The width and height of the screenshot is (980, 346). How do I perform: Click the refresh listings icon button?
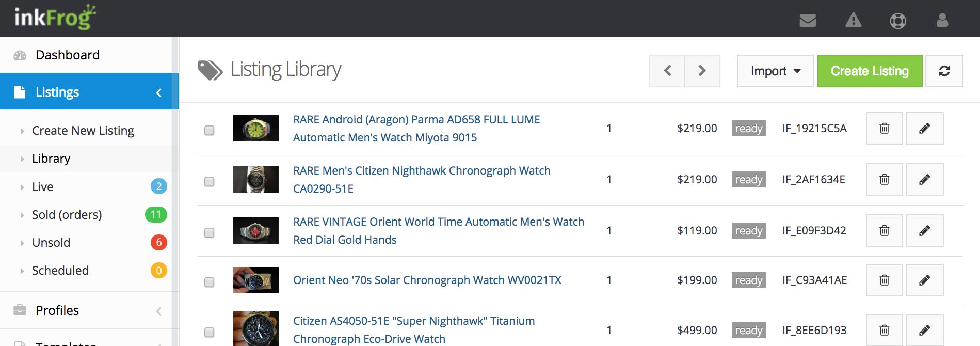[944, 71]
